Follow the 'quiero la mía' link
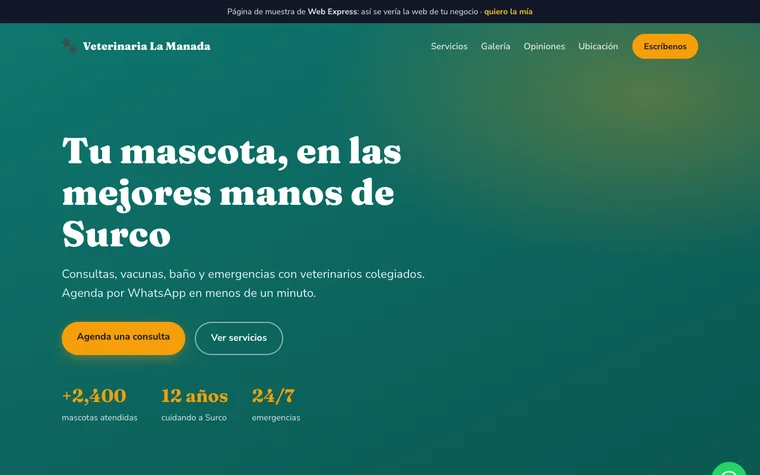The height and width of the screenshot is (475, 760). coord(508,12)
